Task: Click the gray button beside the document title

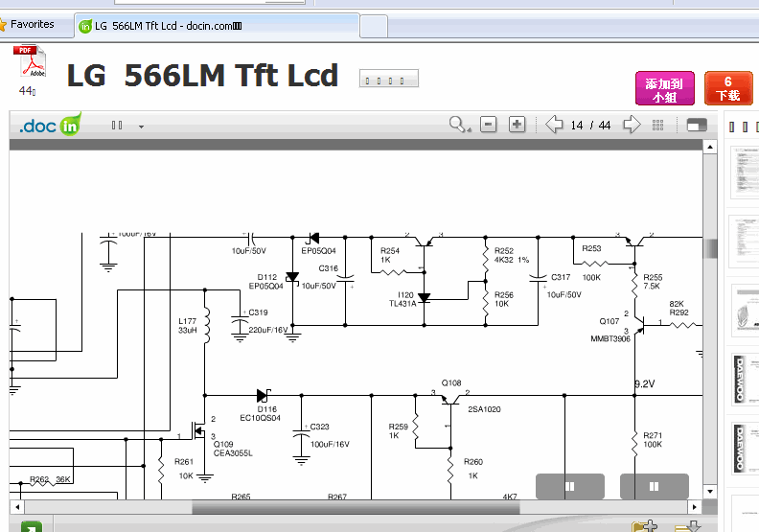Action: (x=389, y=79)
